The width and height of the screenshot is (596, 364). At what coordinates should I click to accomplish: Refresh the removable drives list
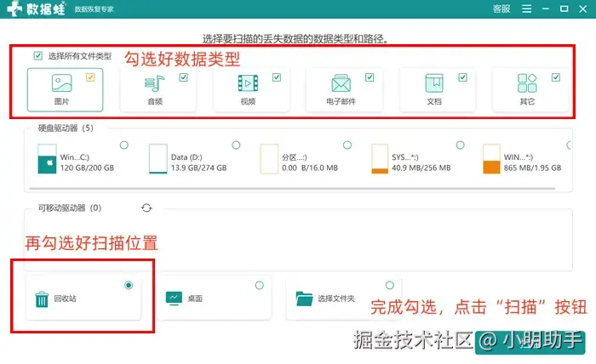(x=146, y=208)
